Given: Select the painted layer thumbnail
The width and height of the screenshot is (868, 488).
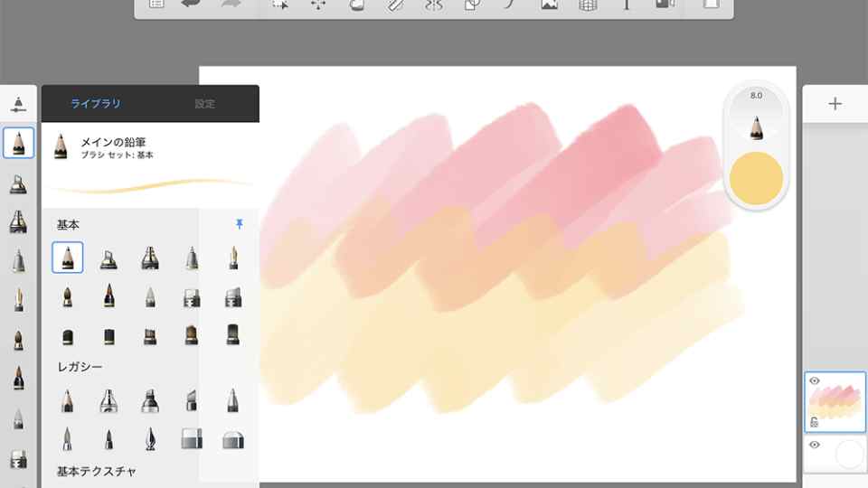Looking at the screenshot, I should 835,401.
